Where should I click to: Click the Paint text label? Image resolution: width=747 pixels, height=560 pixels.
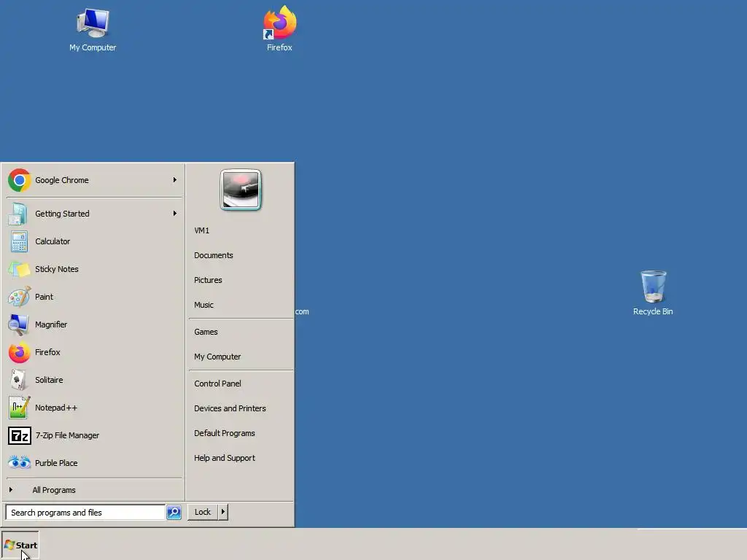tap(44, 297)
